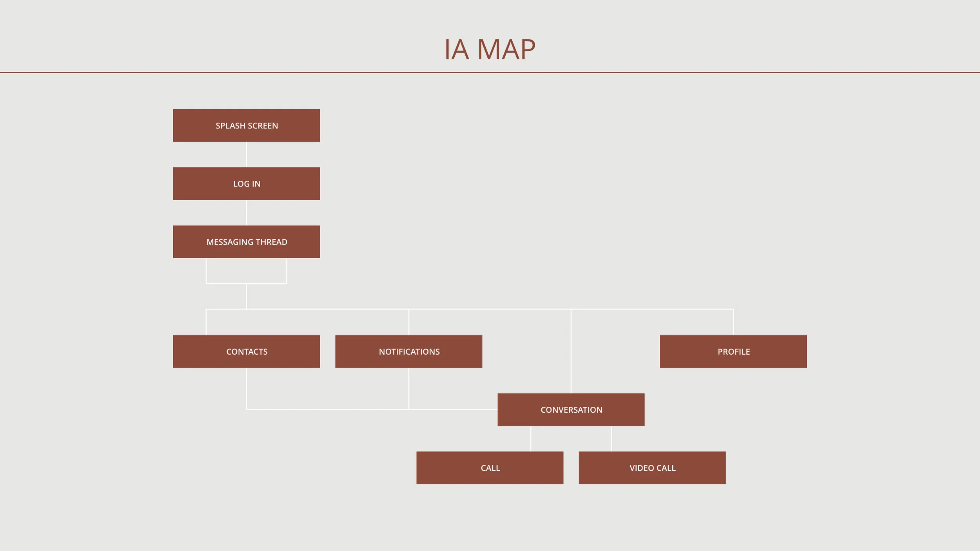Screen dimensions: 980x551
Task: Select connector between Log In and Messaging Thread
Action: [x=246, y=212]
